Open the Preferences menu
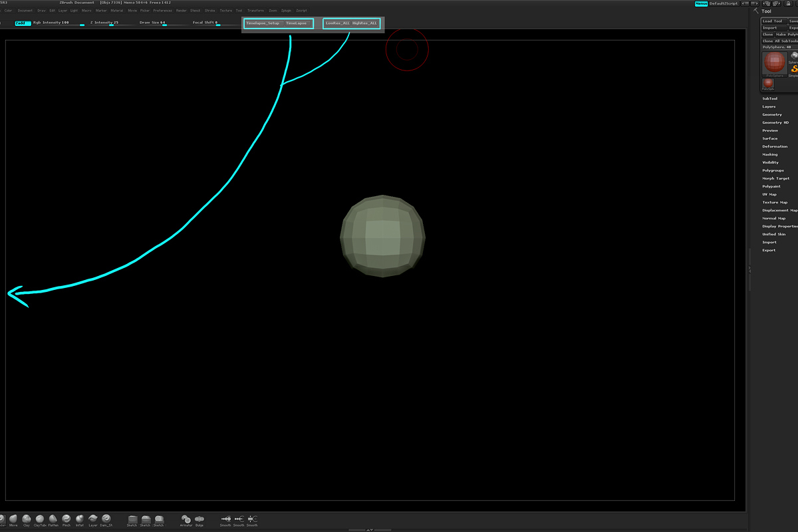 (x=162, y=11)
